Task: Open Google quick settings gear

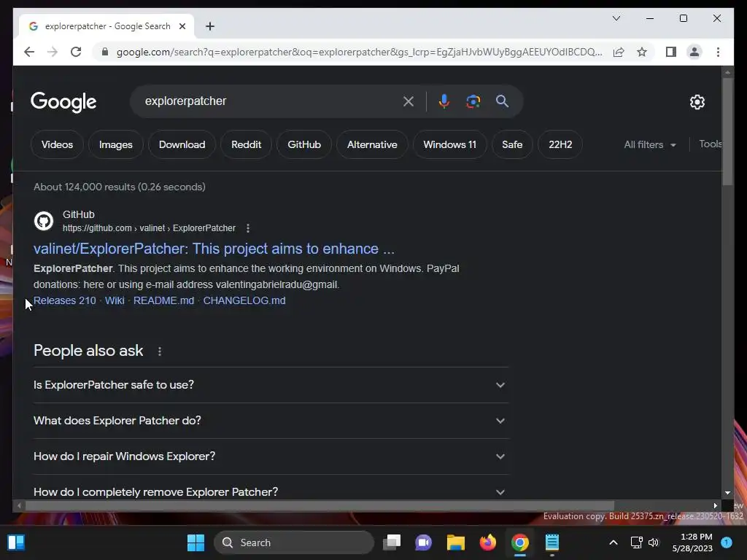Action: (x=697, y=101)
